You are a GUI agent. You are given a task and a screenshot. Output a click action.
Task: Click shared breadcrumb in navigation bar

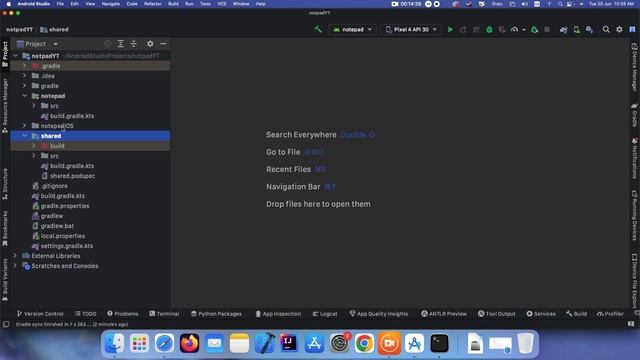pos(54,29)
